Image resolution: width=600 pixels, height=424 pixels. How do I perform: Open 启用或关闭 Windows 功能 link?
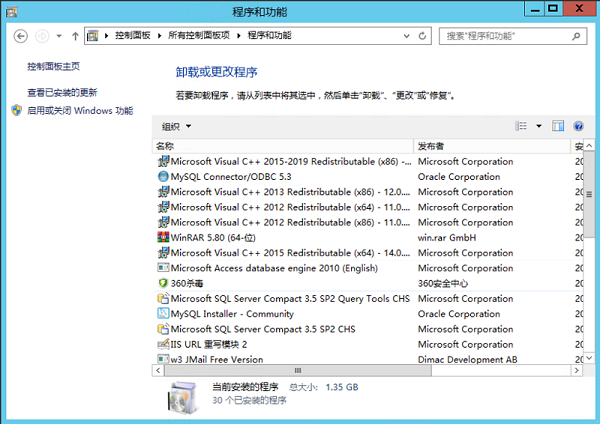click(80, 111)
